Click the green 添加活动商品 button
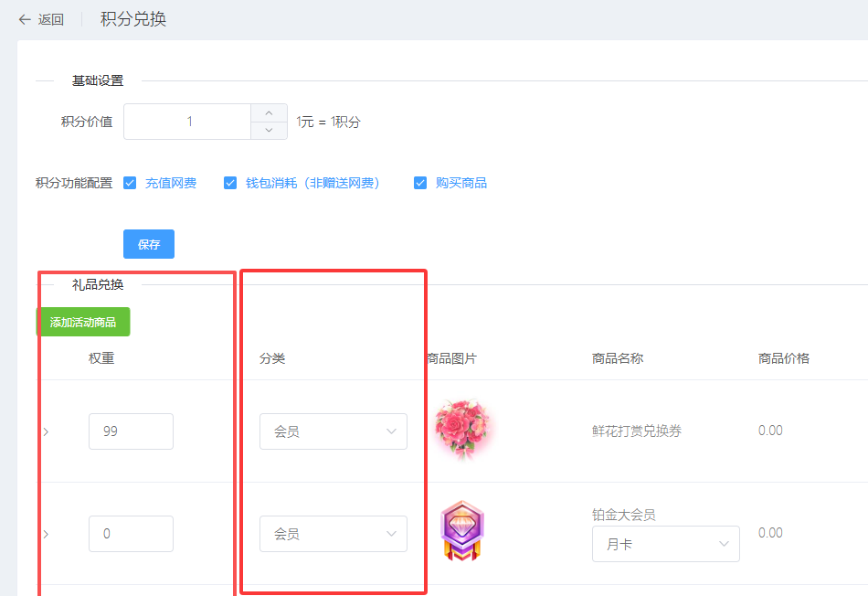This screenshot has width=868, height=596. (83, 322)
